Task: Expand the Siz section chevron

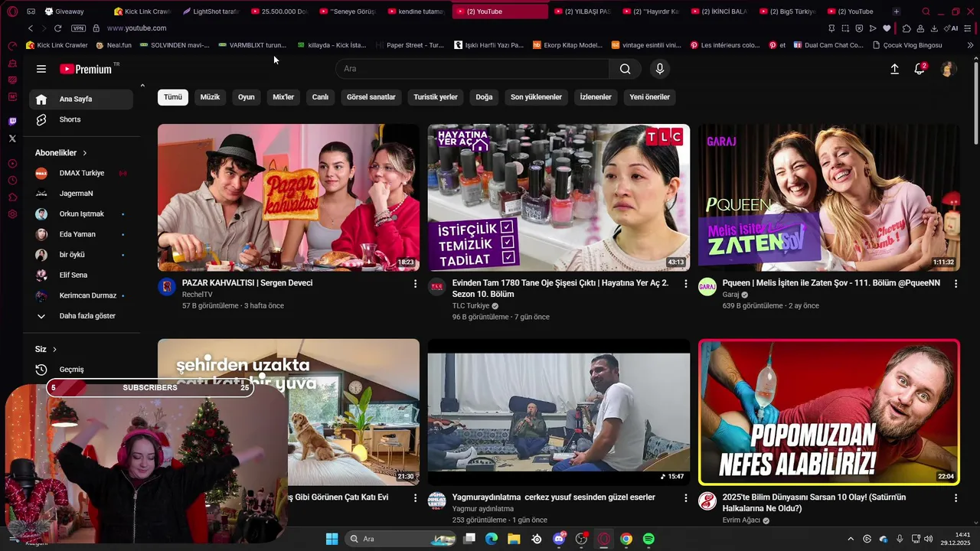Action: pyautogui.click(x=54, y=350)
